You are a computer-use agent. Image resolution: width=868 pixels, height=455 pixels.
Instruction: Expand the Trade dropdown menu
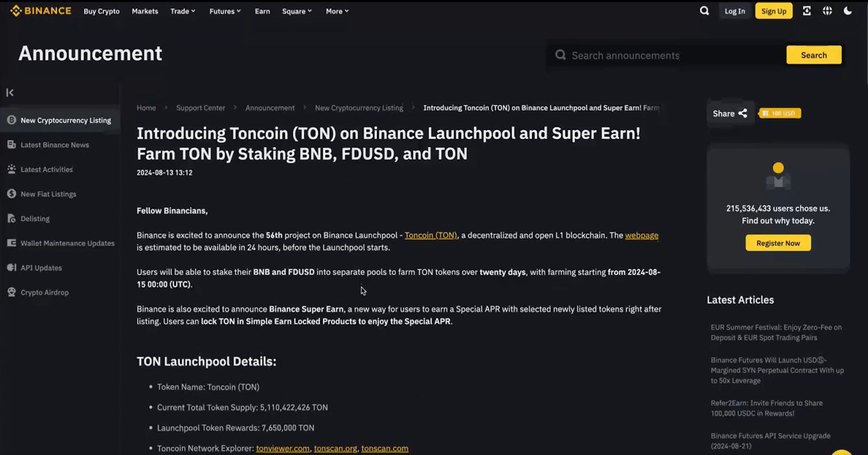click(182, 11)
